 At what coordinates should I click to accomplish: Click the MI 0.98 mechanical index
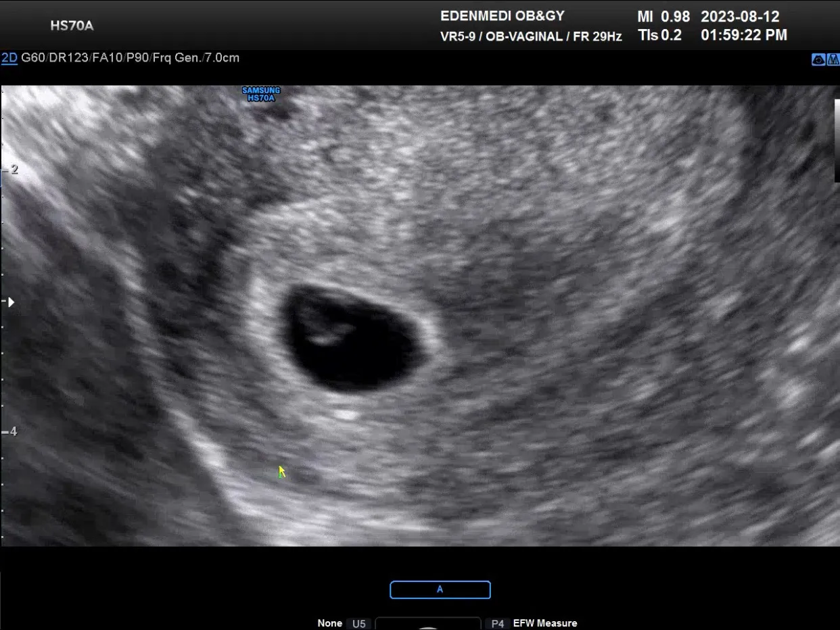(x=663, y=16)
